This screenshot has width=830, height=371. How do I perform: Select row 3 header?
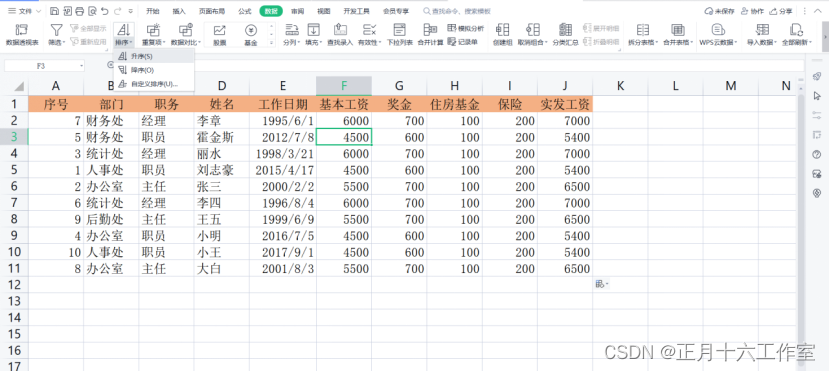pyautogui.click(x=14, y=137)
